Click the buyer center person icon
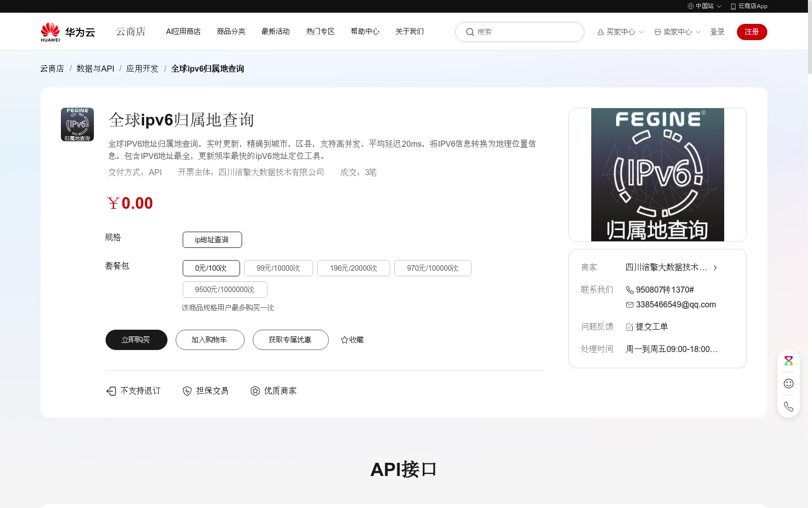This screenshot has width=812, height=508. click(x=601, y=32)
